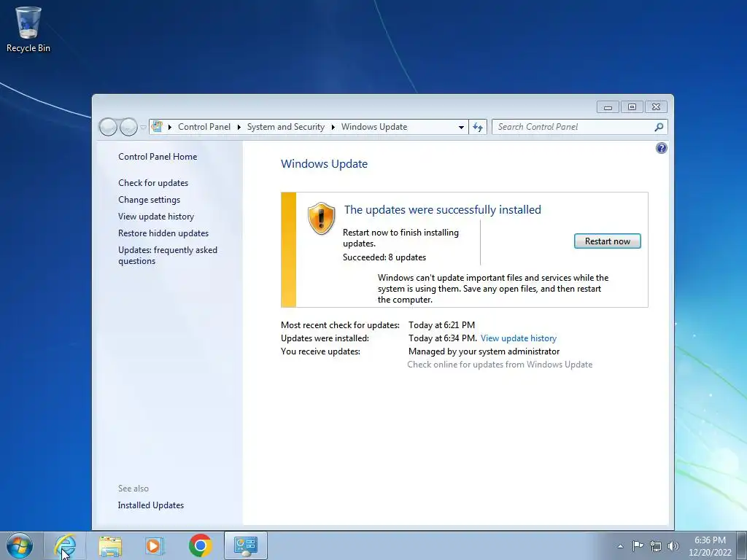Maximize the Windows Update window
The width and height of the screenshot is (747, 560).
(632, 107)
